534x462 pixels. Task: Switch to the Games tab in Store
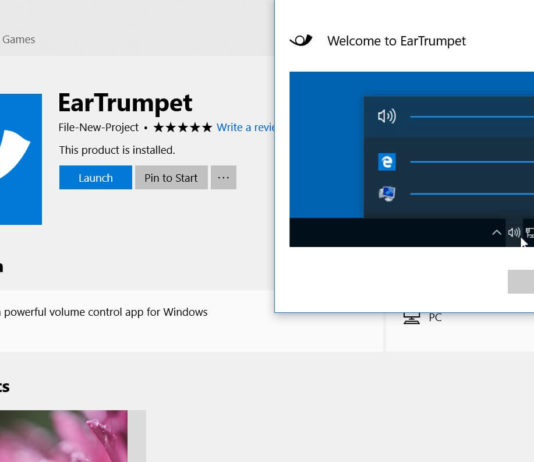point(18,39)
